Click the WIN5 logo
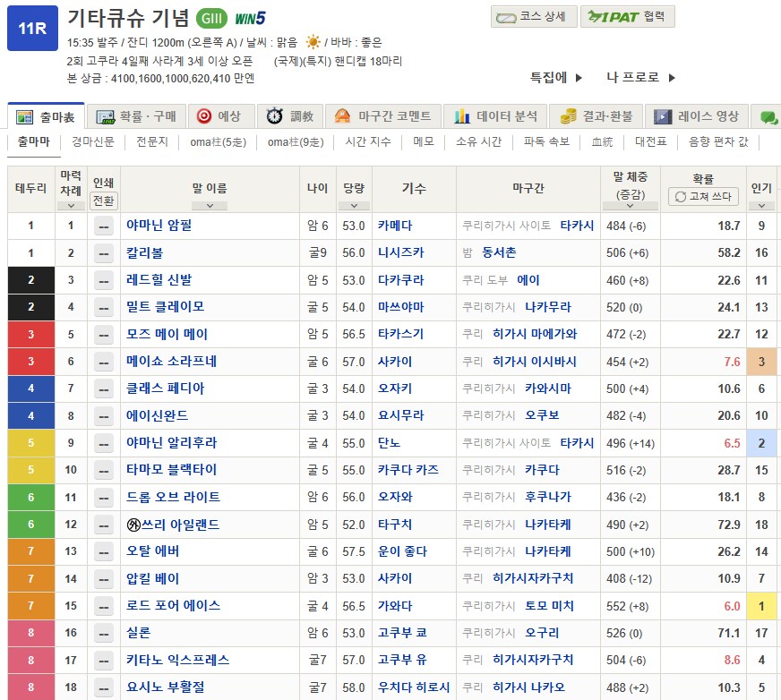This screenshot has height=700, width=781. coord(250,19)
